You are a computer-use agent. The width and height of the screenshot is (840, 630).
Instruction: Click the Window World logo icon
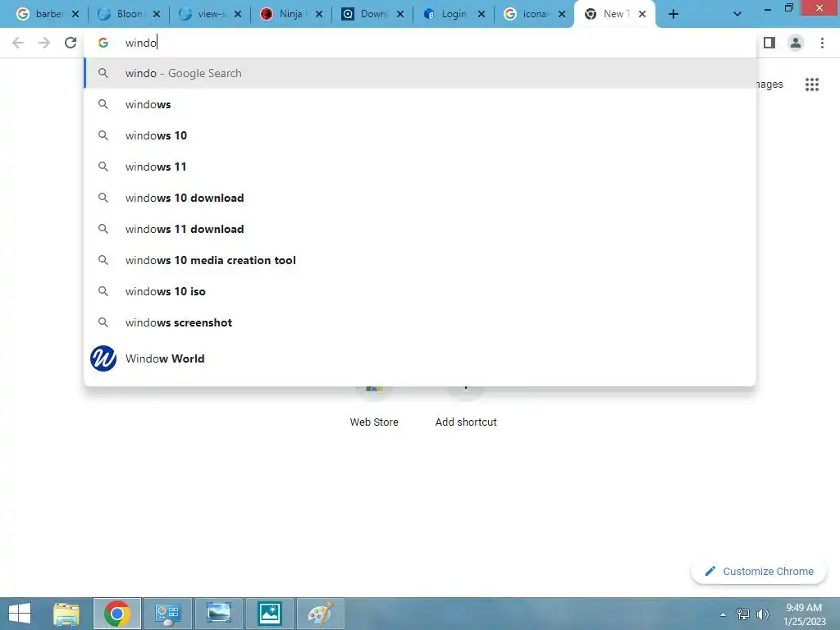tap(103, 358)
